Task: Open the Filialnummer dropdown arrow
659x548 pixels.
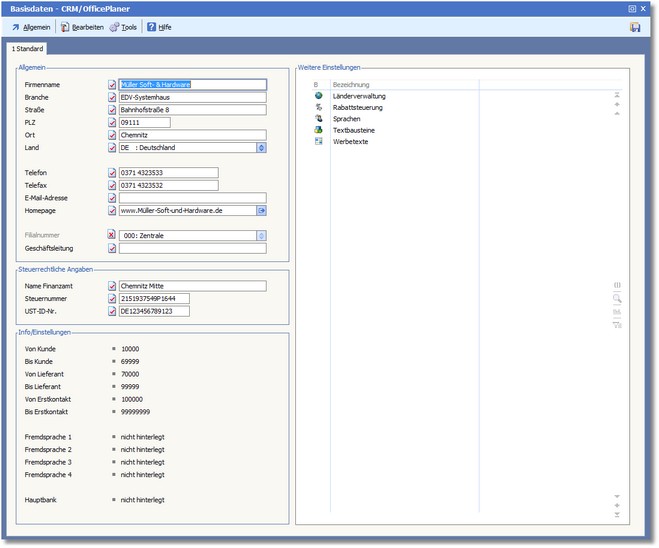Action: (x=261, y=236)
